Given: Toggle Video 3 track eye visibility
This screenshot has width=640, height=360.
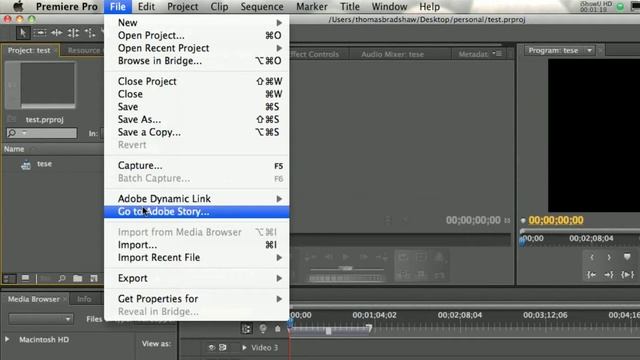Looking at the screenshot, I should point(211,348).
